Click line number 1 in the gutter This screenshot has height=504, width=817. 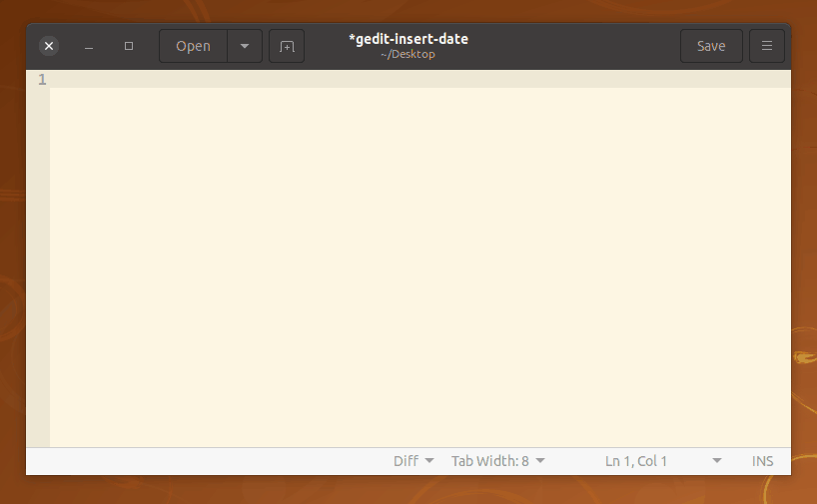click(x=42, y=79)
